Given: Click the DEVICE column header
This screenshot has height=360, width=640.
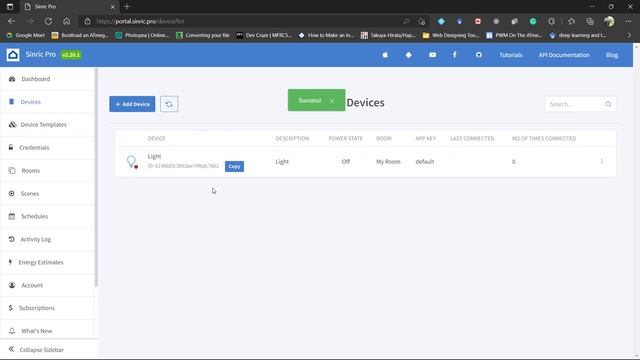Looking at the screenshot, I should click(x=156, y=138).
